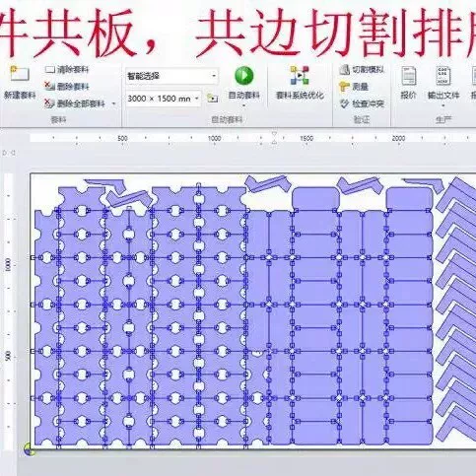Screen dimensions: 476x476
Task: Expand the arrow beside 删除全部套料
Action: [x=114, y=103]
